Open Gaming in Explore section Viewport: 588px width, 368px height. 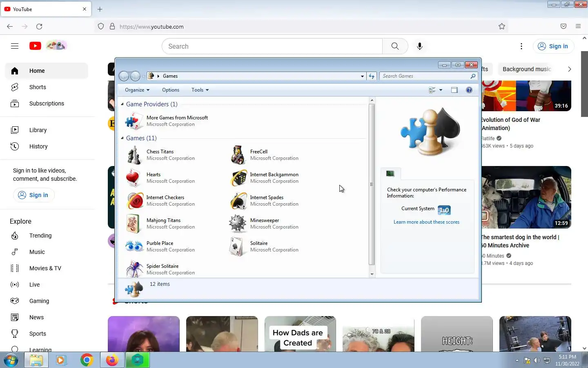47,301
